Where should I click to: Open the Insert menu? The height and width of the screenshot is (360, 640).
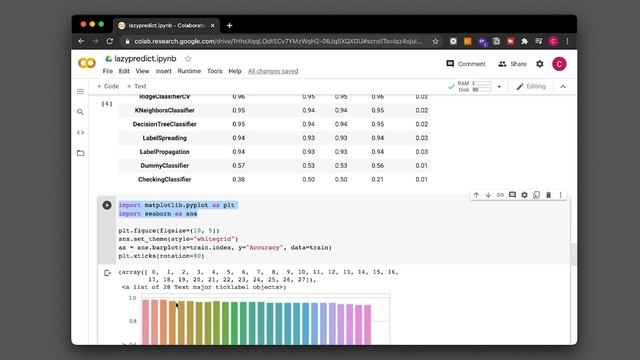click(x=164, y=71)
